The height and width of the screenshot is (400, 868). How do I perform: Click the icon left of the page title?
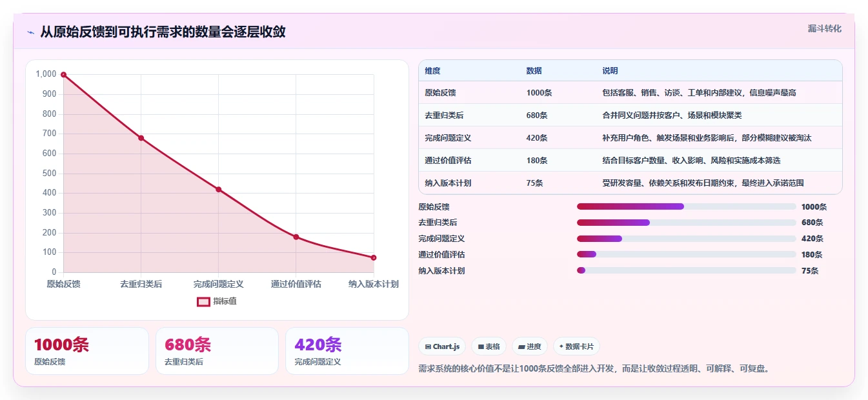tap(30, 32)
